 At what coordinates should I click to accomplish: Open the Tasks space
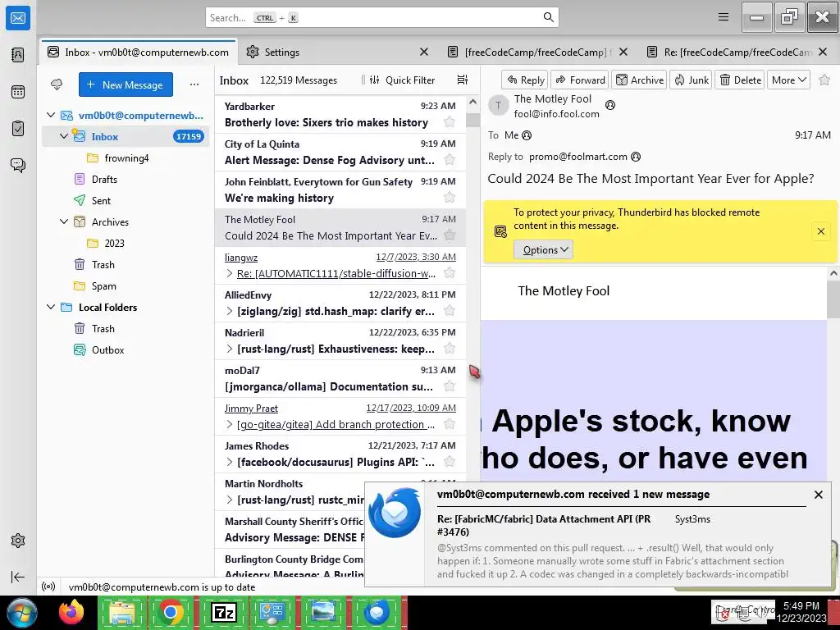[18, 129]
